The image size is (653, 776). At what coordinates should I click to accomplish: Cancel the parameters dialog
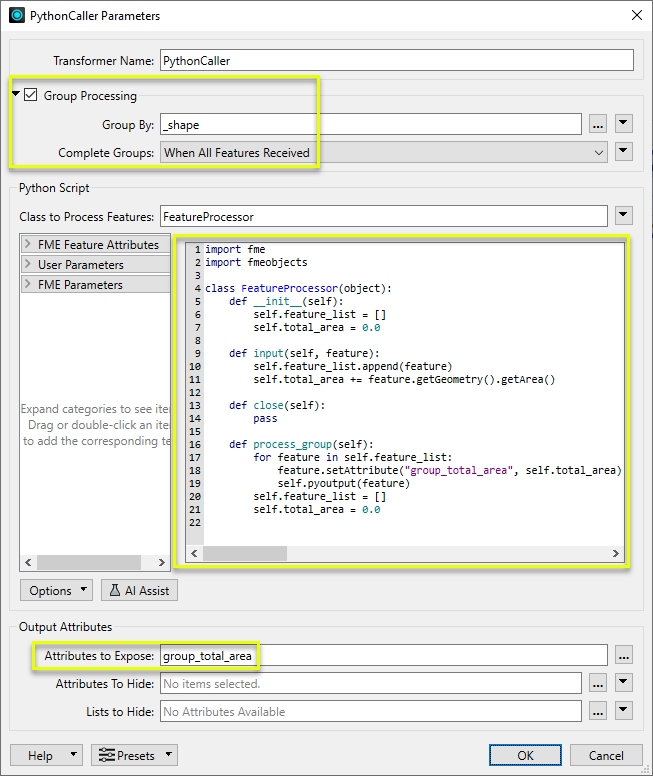(x=606, y=755)
